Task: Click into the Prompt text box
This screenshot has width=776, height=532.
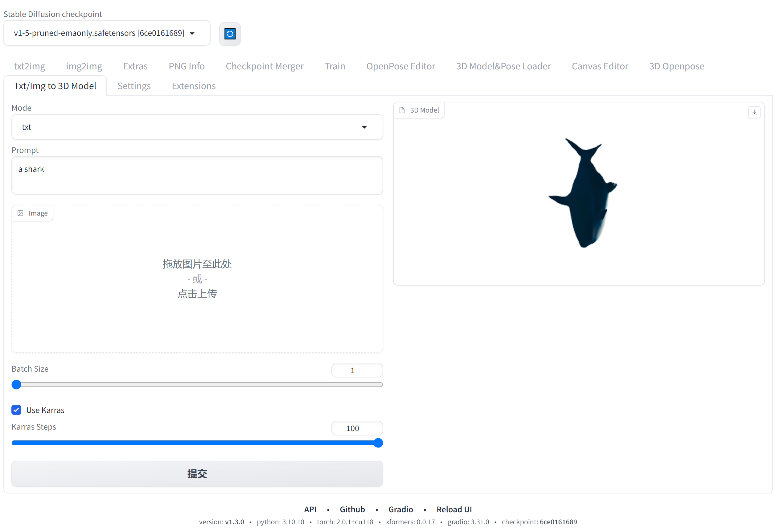Action: [x=197, y=175]
